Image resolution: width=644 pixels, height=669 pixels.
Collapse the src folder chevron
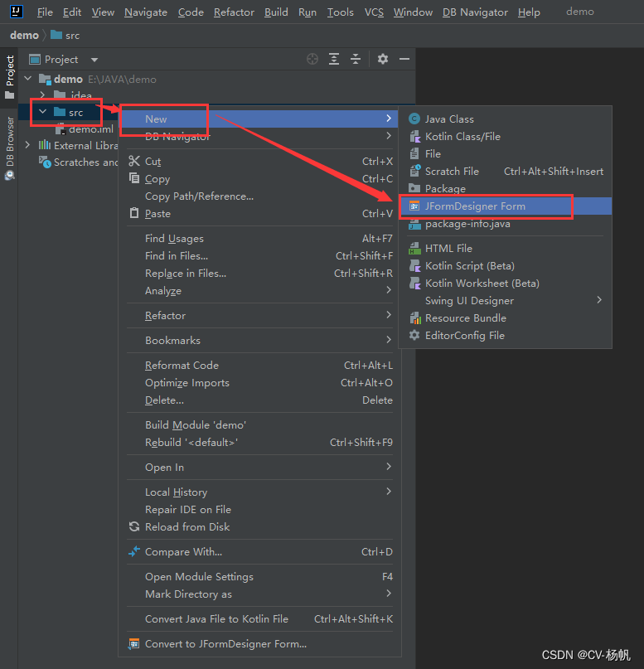pyautogui.click(x=42, y=112)
